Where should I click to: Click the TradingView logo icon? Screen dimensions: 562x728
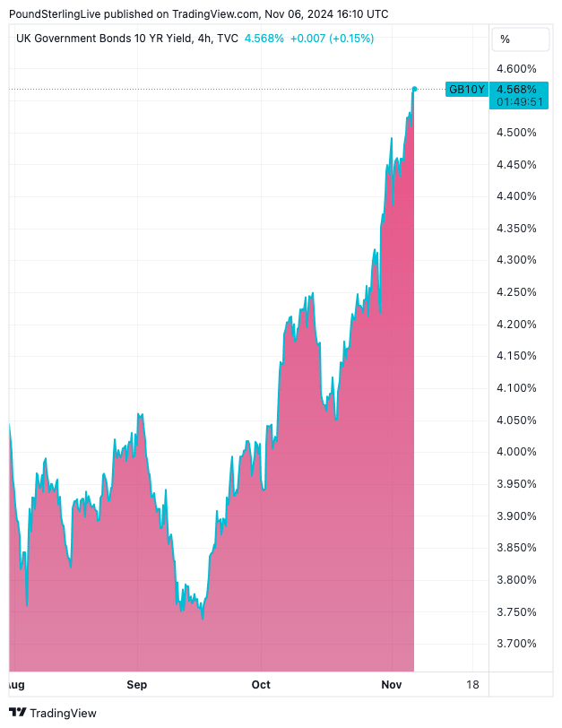click(x=18, y=713)
